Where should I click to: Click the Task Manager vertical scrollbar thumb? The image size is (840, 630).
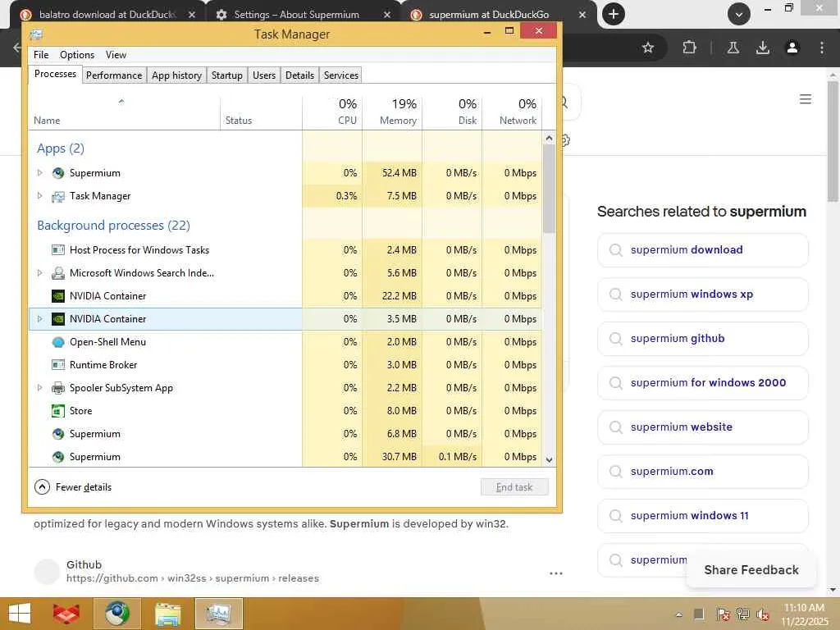coord(549,189)
